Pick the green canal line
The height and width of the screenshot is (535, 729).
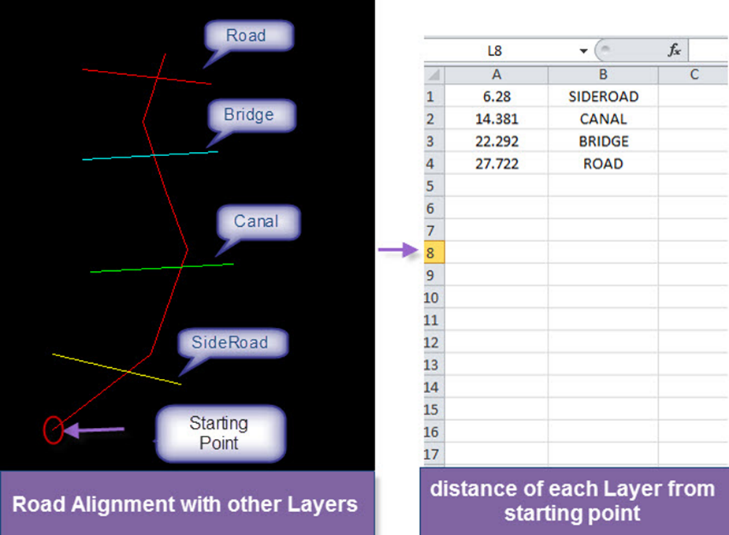120,269
